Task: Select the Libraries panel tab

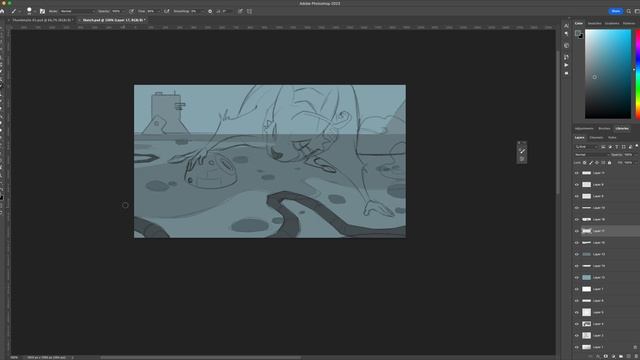Action: (622, 129)
